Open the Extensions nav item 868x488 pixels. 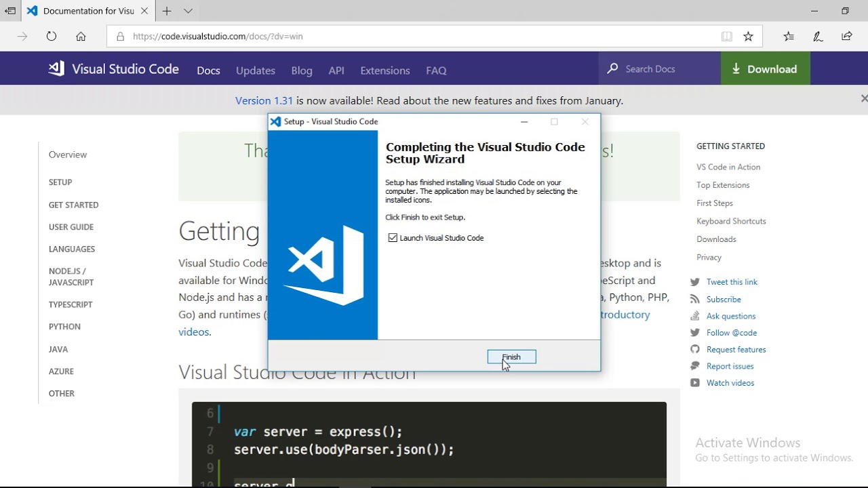(385, 70)
